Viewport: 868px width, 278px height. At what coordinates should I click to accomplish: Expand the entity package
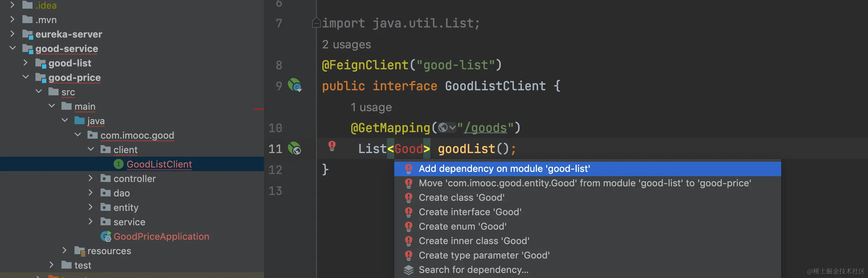tap(90, 207)
